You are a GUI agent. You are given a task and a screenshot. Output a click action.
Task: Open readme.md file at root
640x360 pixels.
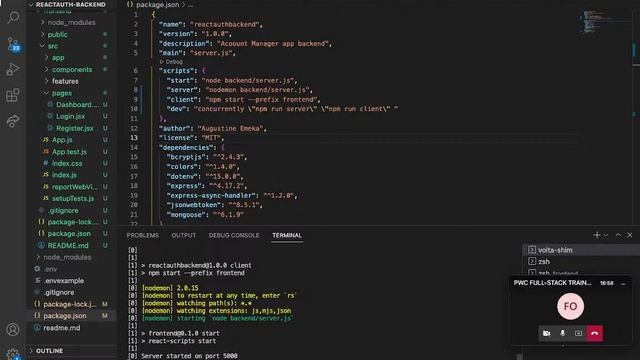pyautogui.click(x=72, y=328)
